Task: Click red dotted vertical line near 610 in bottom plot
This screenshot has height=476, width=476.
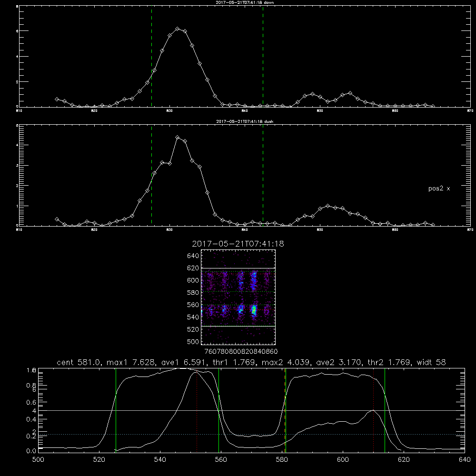Action: pos(373,410)
